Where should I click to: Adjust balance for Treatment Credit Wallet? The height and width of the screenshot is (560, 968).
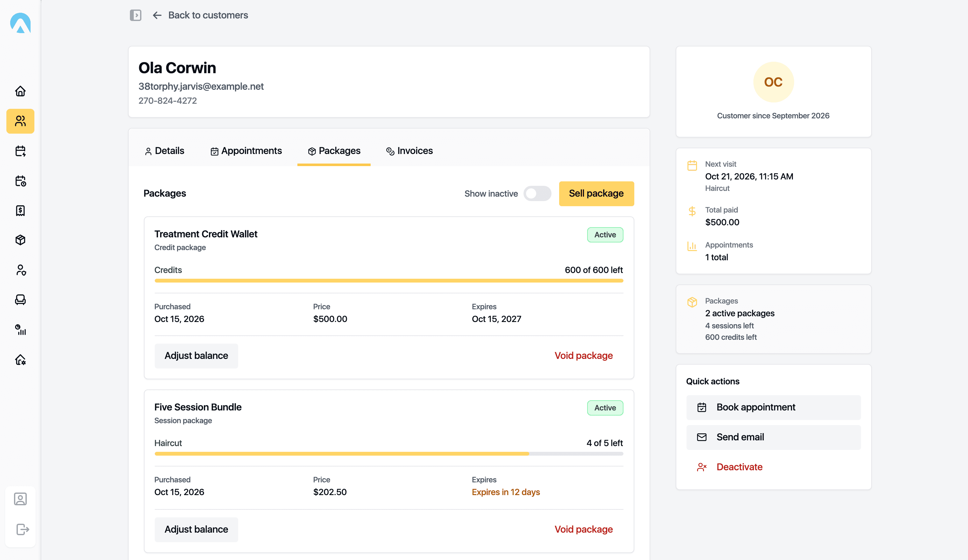pyautogui.click(x=196, y=356)
